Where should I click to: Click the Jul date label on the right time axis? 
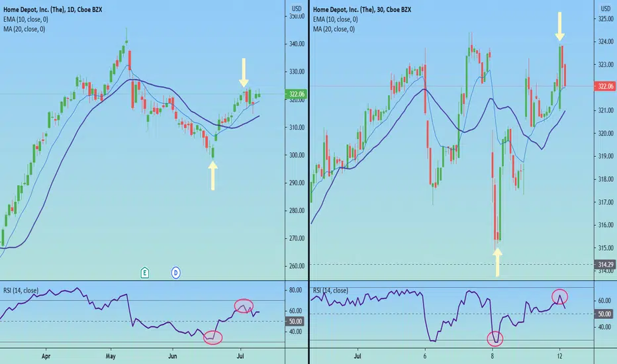[x=357, y=356]
